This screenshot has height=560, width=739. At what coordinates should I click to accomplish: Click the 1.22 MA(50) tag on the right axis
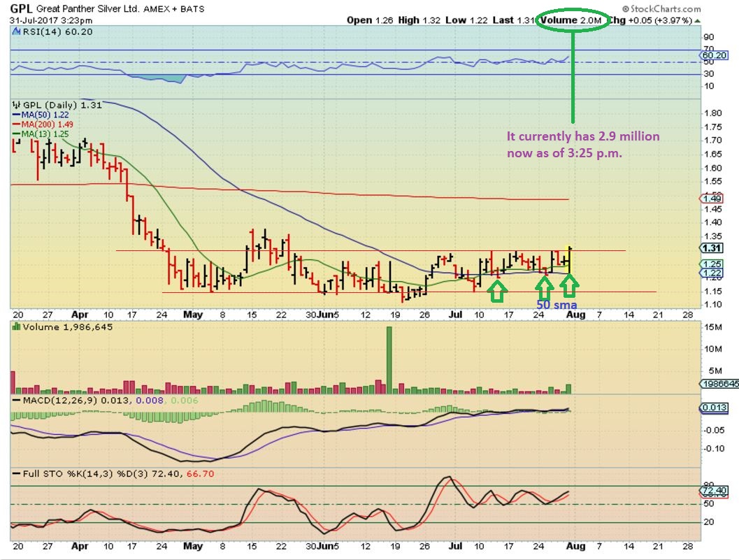point(712,273)
